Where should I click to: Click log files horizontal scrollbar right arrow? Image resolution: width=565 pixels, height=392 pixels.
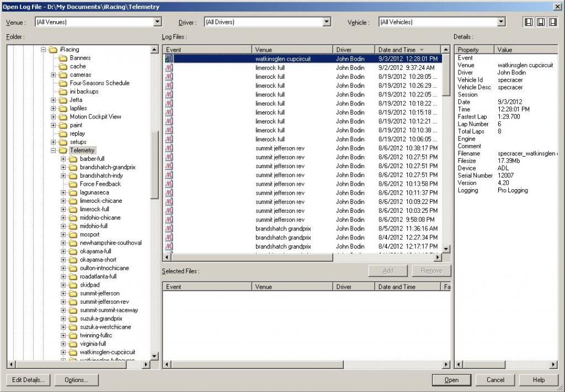(438, 257)
